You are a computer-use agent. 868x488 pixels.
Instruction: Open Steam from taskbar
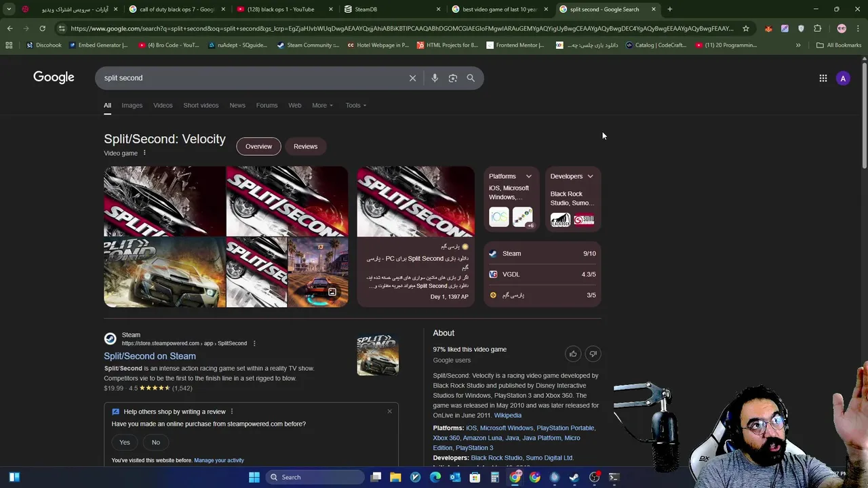tap(574, 477)
